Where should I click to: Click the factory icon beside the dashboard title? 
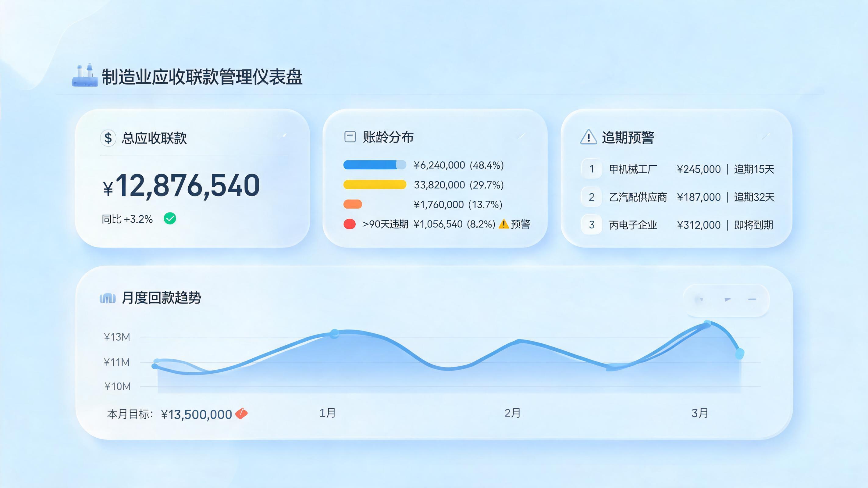tap(85, 75)
